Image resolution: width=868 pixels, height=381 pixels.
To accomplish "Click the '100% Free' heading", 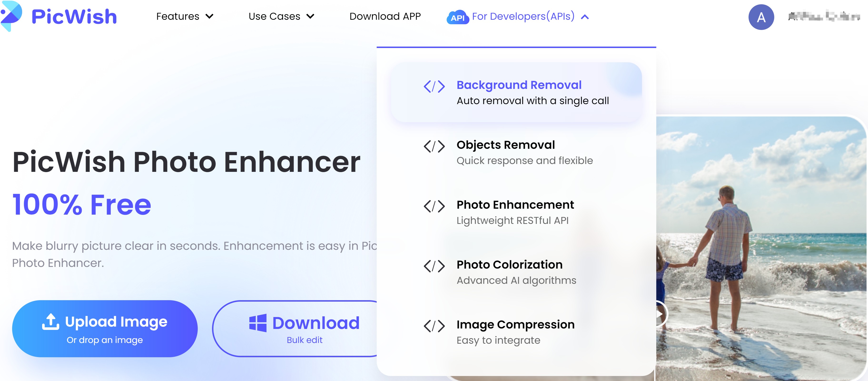I will pyautogui.click(x=82, y=204).
